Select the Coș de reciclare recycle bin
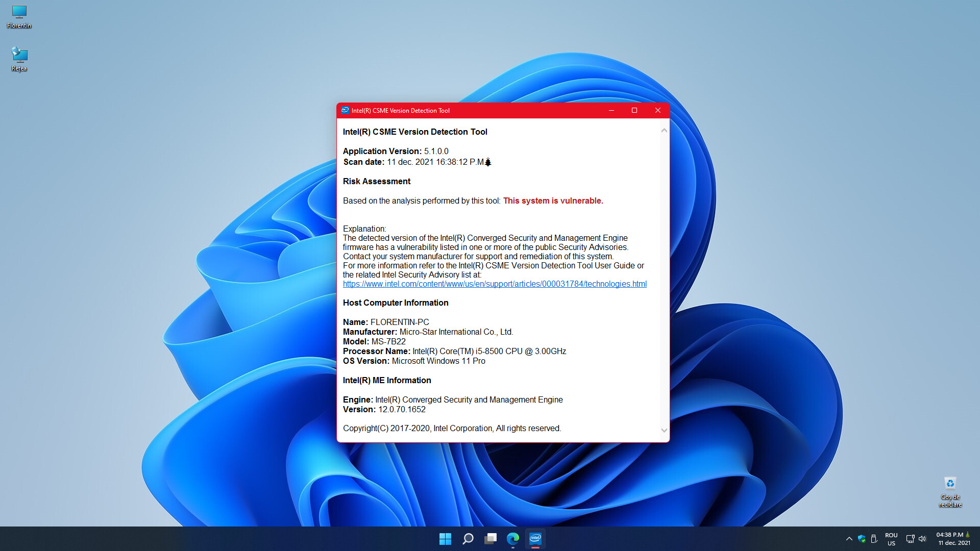 coord(950,492)
